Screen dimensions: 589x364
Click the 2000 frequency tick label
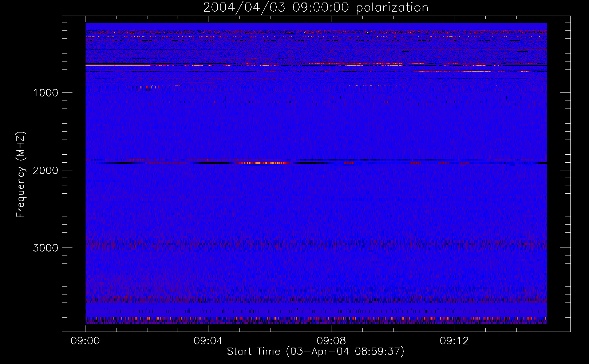click(46, 170)
